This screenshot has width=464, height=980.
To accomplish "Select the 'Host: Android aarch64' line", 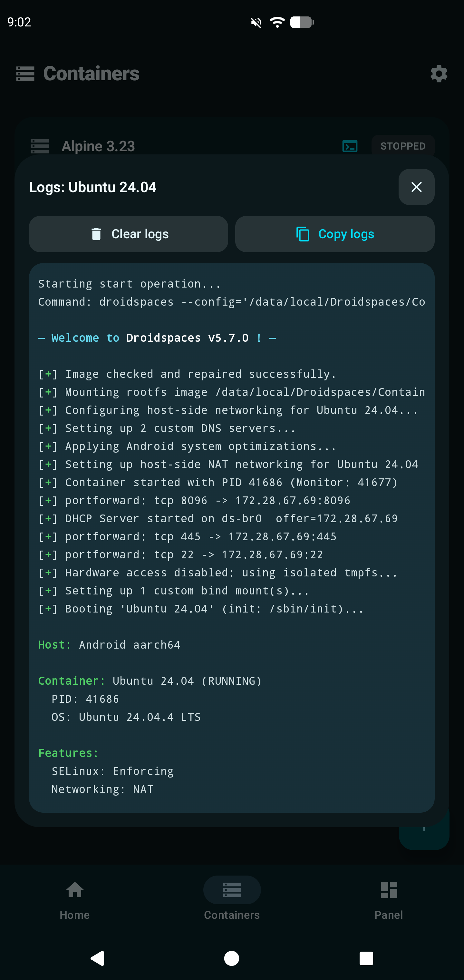I will click(x=109, y=645).
